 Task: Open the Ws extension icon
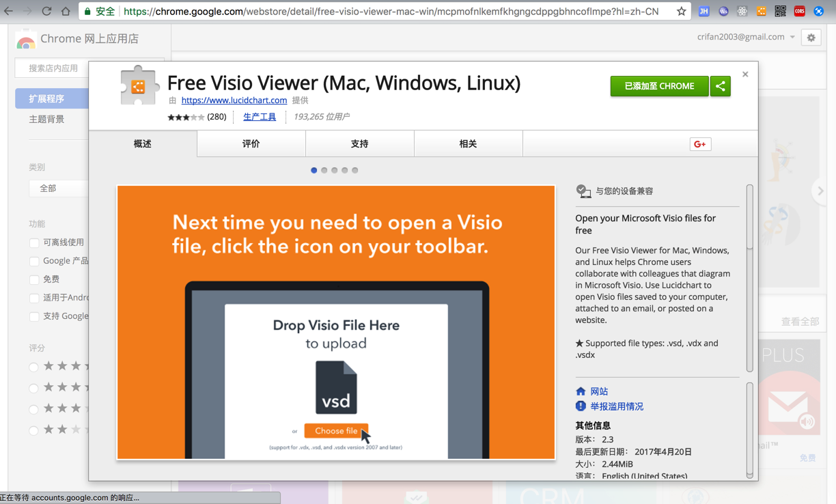[x=723, y=11]
